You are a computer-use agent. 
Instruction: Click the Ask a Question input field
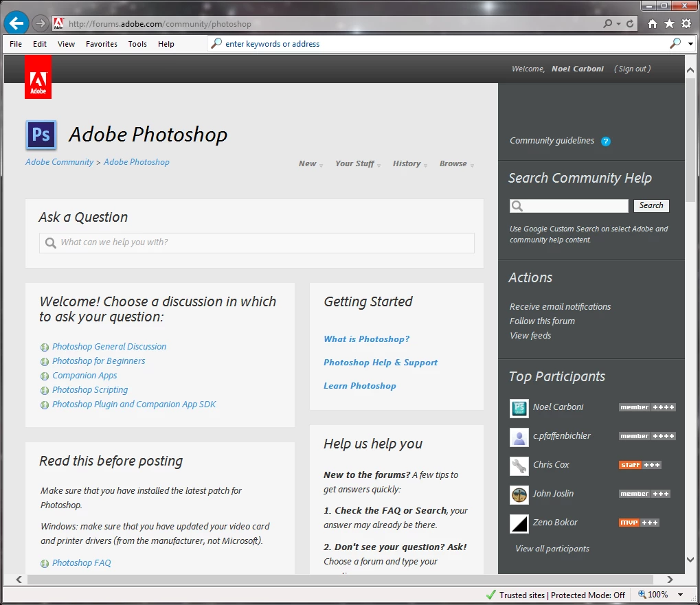[x=257, y=242]
